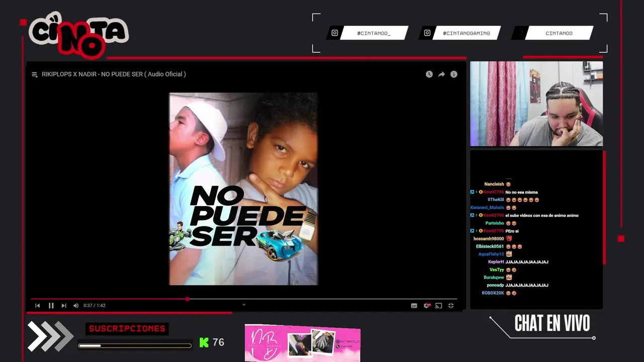
Task: Click the subscriptions goal progress bar
Action: tap(135, 345)
